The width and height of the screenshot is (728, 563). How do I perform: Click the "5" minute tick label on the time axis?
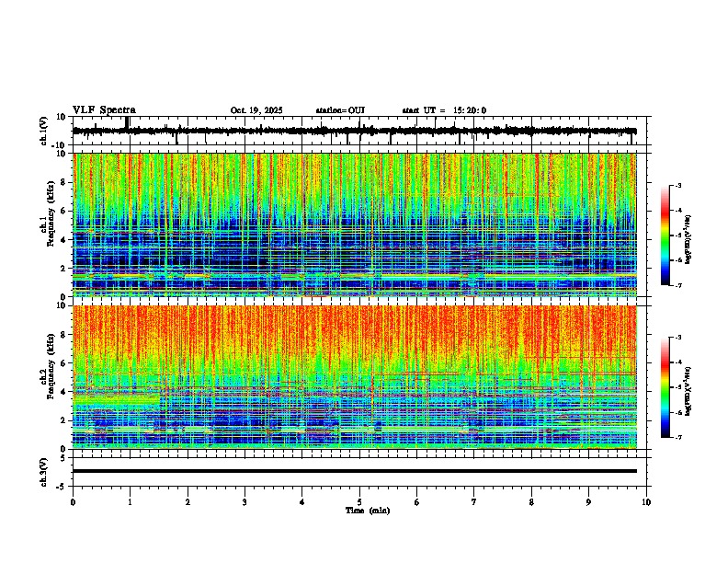(x=359, y=502)
